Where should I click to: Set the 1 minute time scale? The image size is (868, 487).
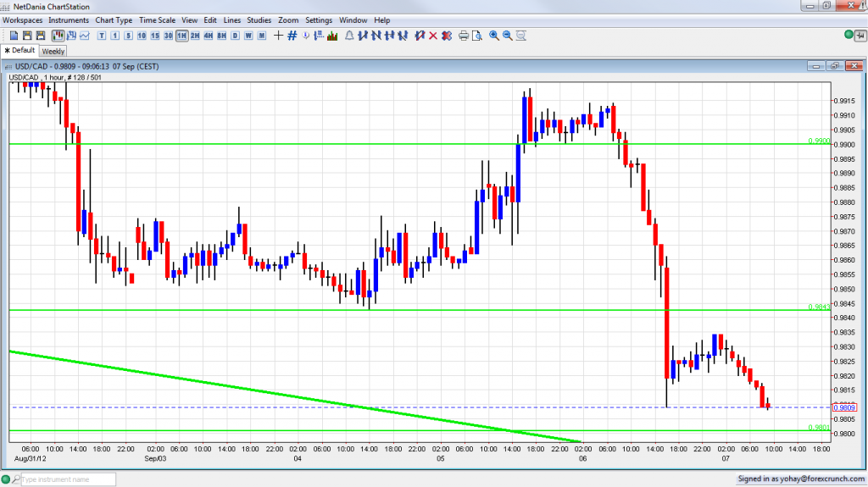[114, 36]
